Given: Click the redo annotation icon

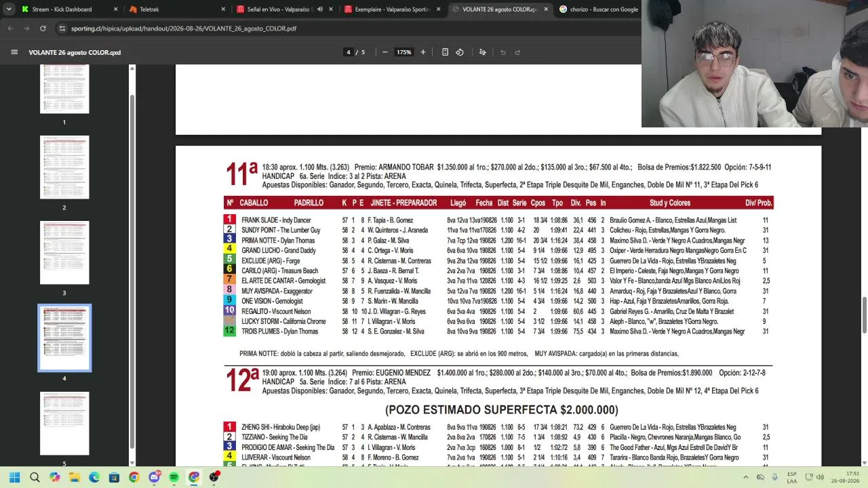Looking at the screenshot, I should click(x=517, y=52).
